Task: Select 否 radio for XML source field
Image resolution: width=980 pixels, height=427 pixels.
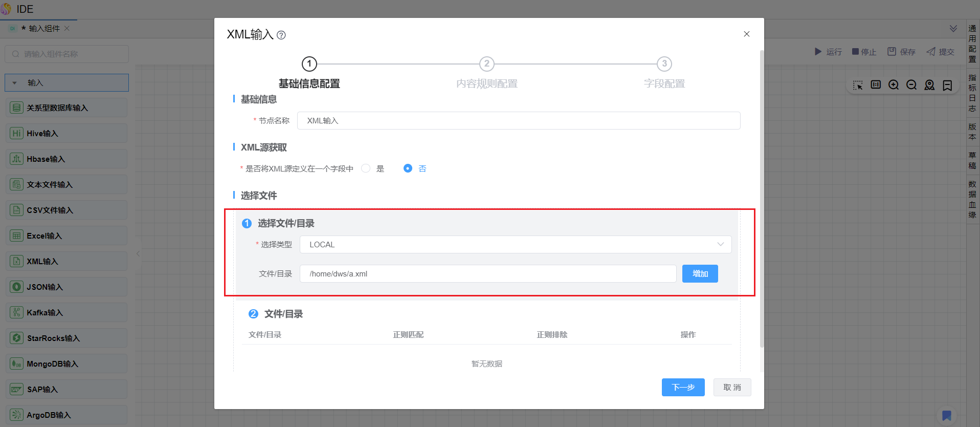Action: pos(408,168)
